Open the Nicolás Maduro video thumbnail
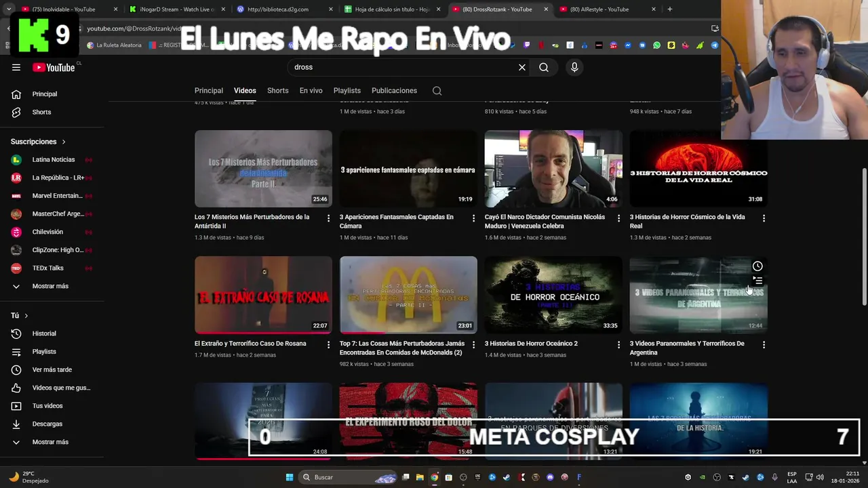Viewport: 868px width, 488px height. pos(553,169)
